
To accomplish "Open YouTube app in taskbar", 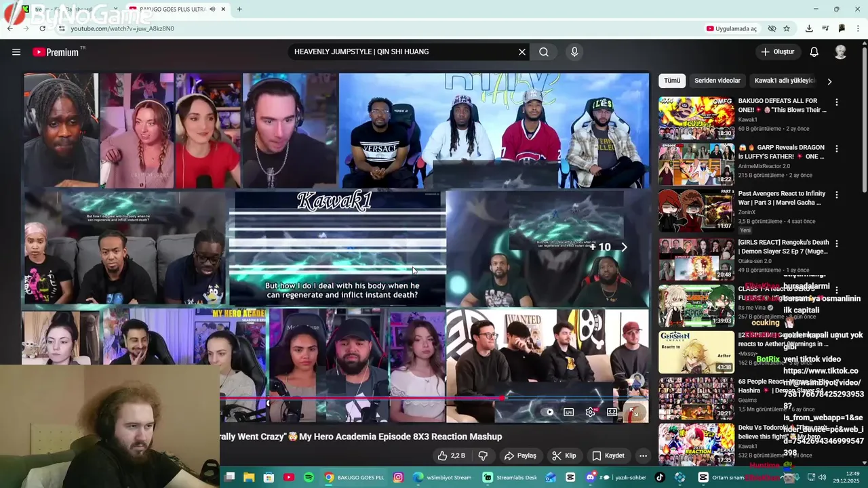I will 289,477.
